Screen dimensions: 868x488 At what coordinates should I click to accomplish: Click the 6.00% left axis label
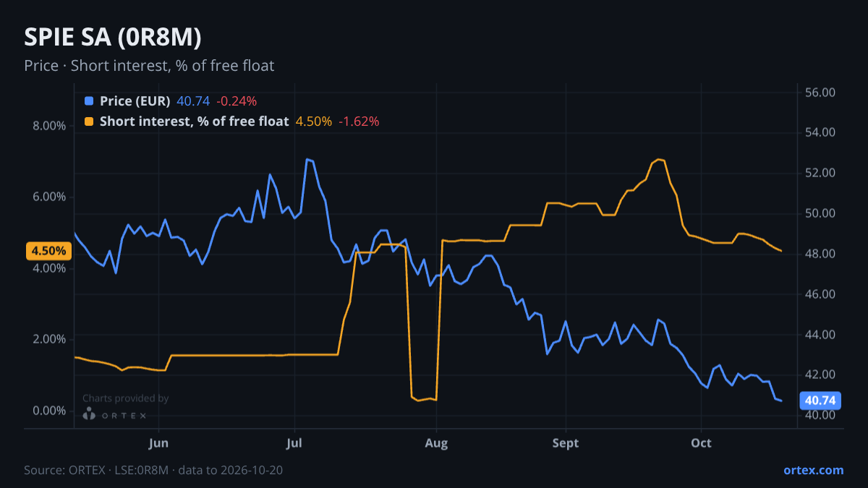tap(49, 197)
